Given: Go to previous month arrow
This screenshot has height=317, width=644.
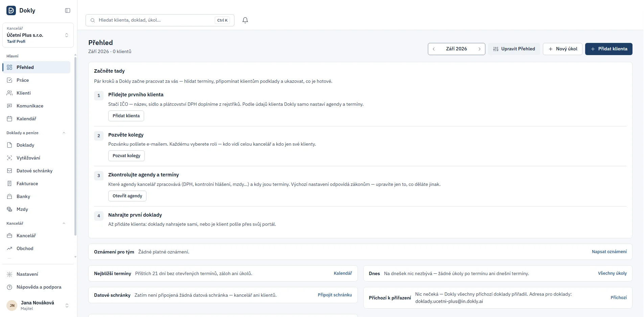Looking at the screenshot, I should [434, 49].
